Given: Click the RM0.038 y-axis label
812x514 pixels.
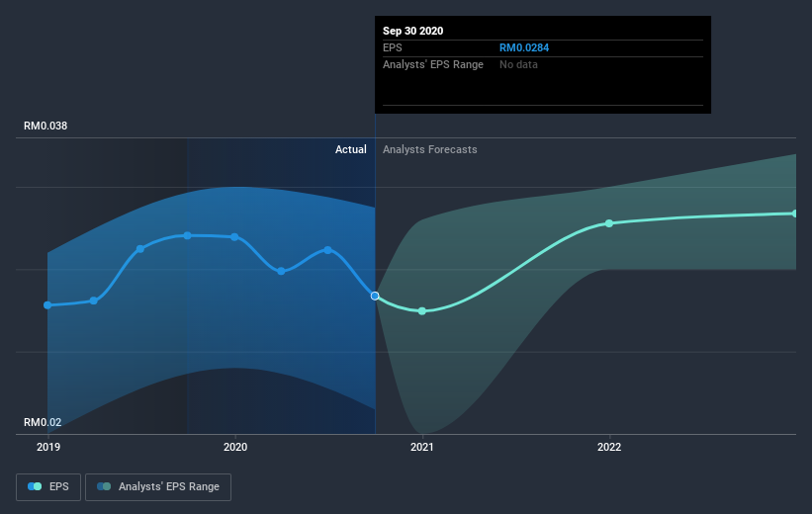Looking at the screenshot, I should click(45, 126).
